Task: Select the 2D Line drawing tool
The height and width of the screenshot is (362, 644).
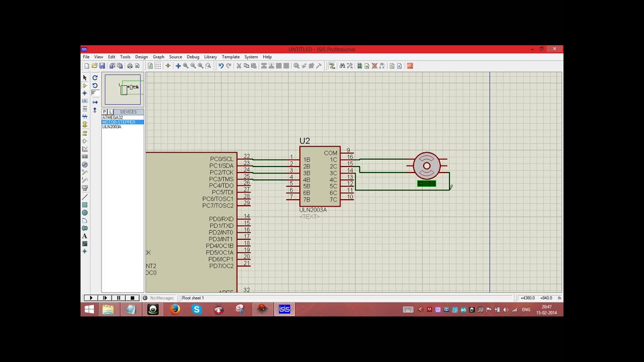Action: pos(85,197)
